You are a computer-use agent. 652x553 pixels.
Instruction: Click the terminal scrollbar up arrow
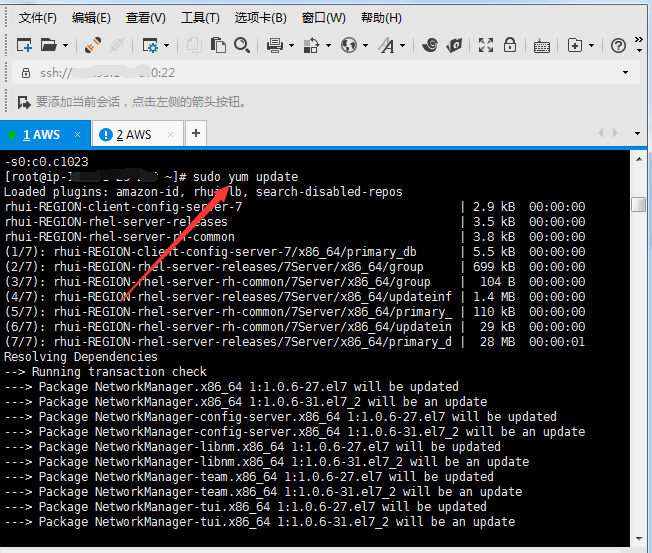[x=639, y=159]
